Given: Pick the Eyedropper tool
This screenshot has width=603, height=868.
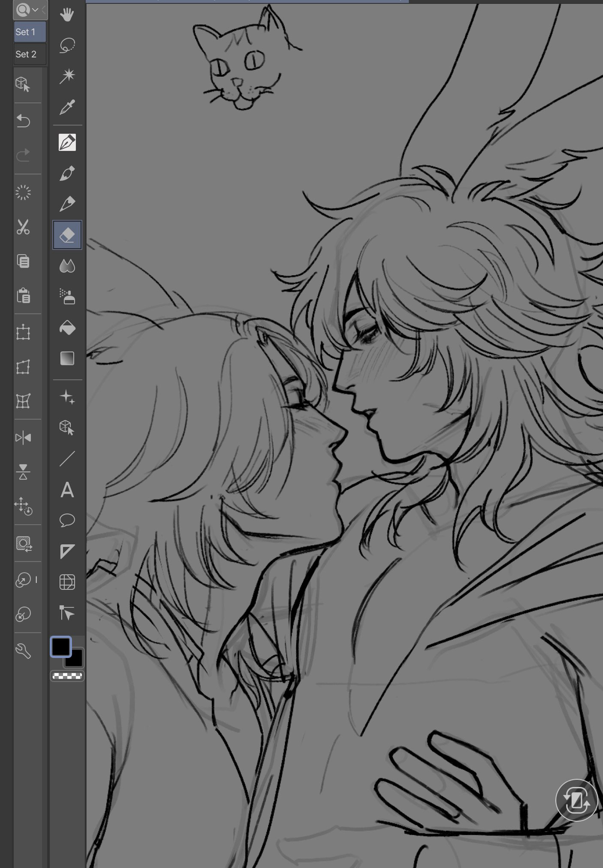Looking at the screenshot, I should [x=67, y=107].
